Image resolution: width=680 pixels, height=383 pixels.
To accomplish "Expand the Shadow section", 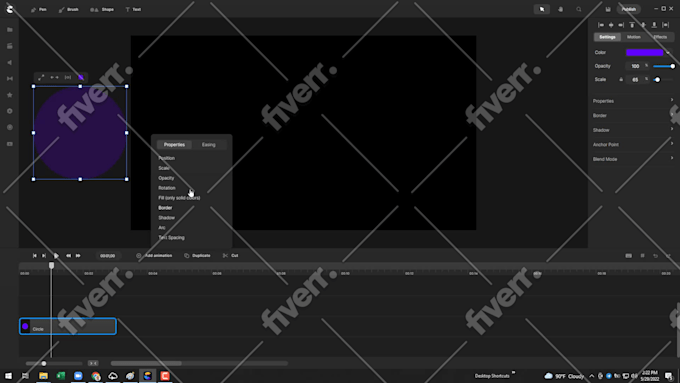I will [x=633, y=130].
